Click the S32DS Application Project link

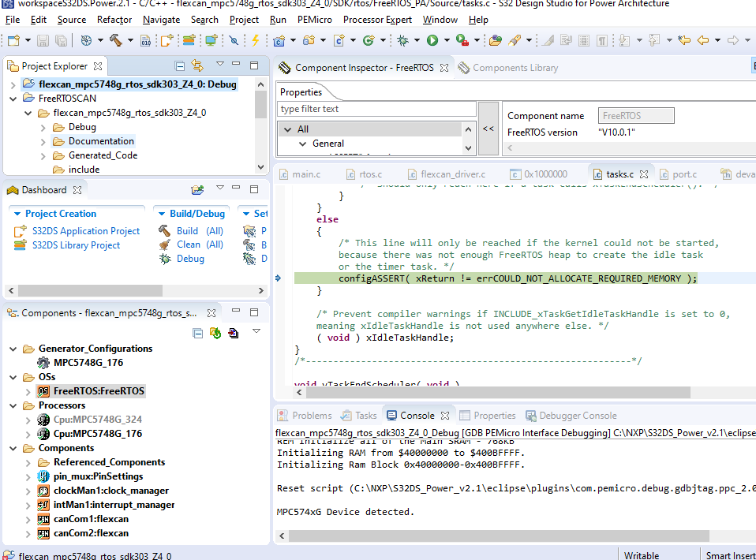(x=85, y=231)
